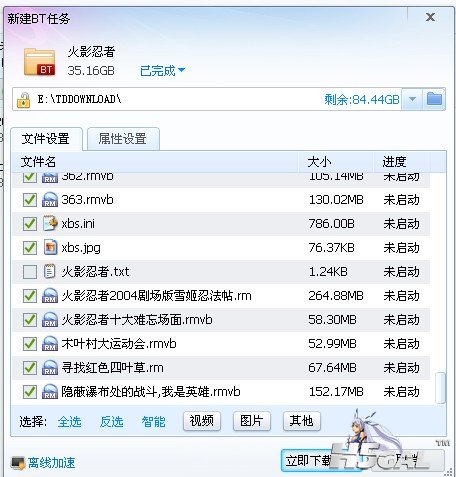Open the browse folder icon beside download path
The image size is (456, 477).
pos(434,99)
